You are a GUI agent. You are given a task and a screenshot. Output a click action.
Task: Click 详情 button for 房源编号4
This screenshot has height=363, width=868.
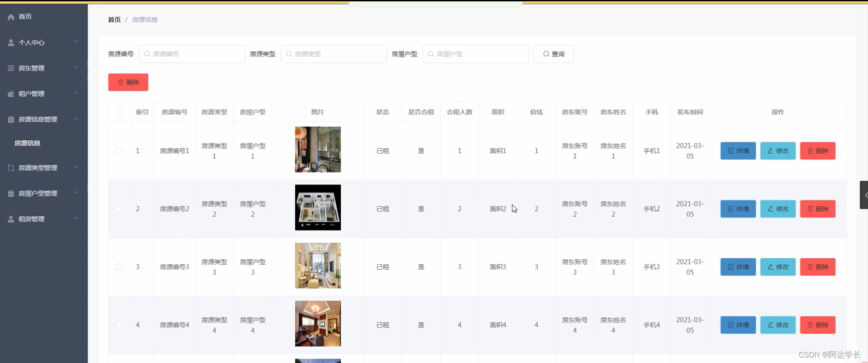[x=738, y=325]
